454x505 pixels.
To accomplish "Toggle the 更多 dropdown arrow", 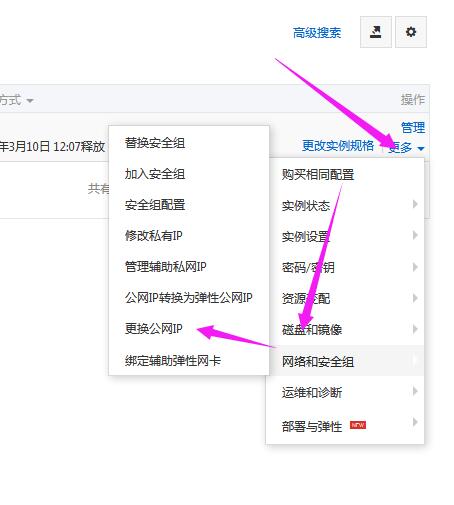I will tap(421, 148).
